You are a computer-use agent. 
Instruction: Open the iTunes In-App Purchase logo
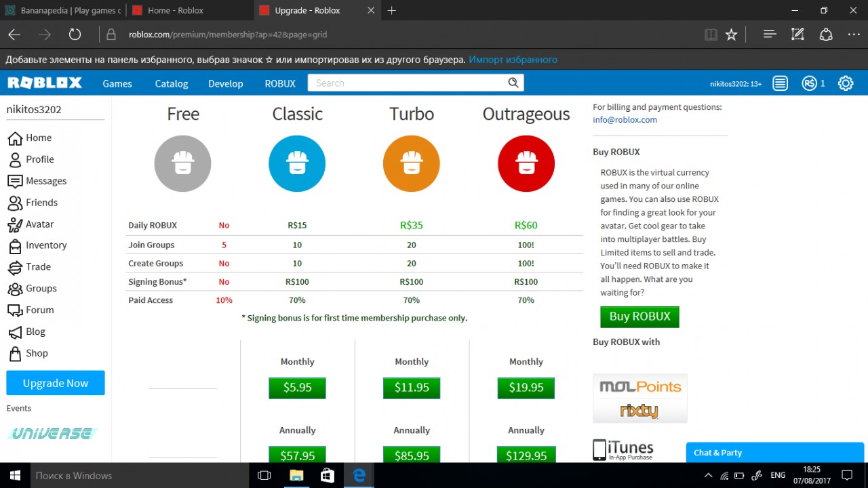pos(623,450)
